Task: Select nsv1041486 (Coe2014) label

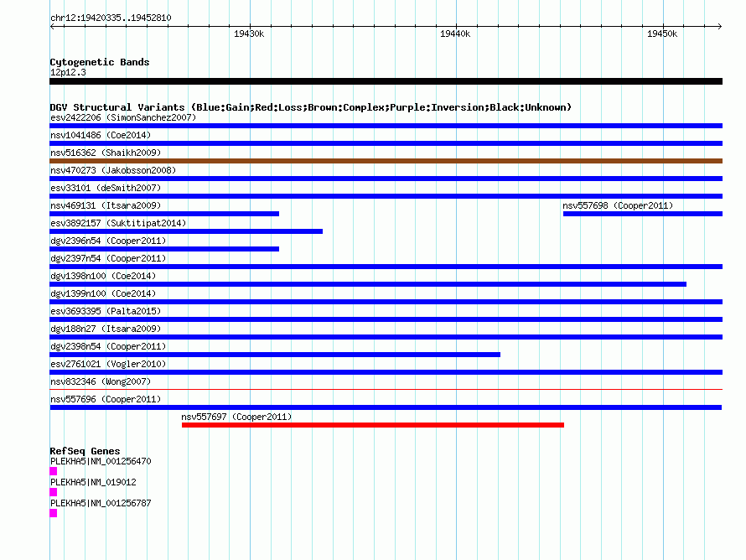Action: 101,135
